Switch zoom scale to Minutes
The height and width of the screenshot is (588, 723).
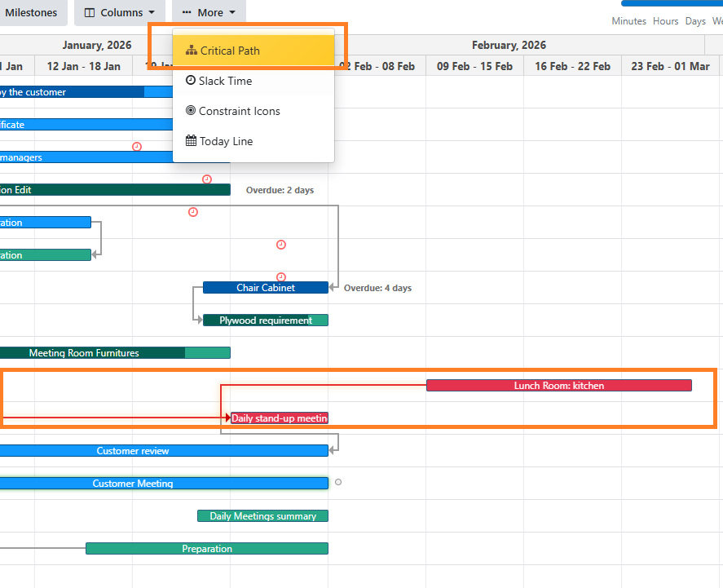coord(628,21)
